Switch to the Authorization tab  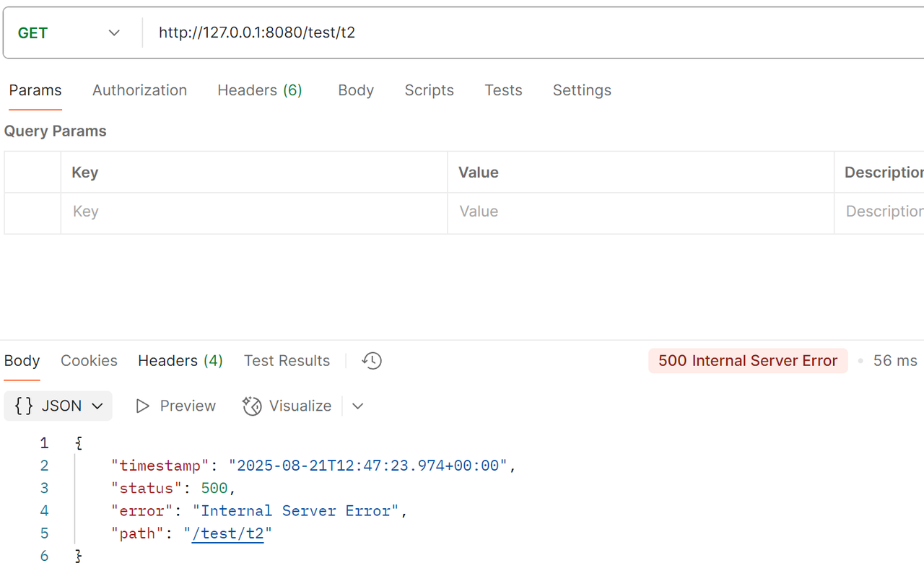pos(139,90)
